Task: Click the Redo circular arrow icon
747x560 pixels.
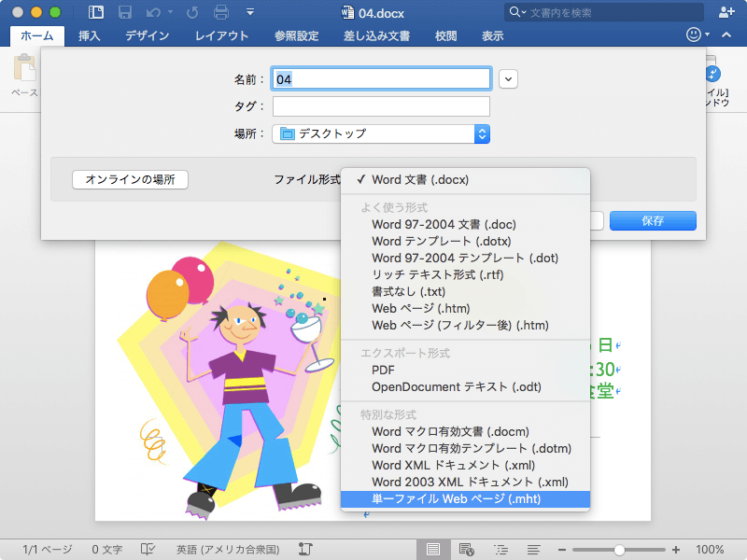Action: pyautogui.click(x=192, y=12)
